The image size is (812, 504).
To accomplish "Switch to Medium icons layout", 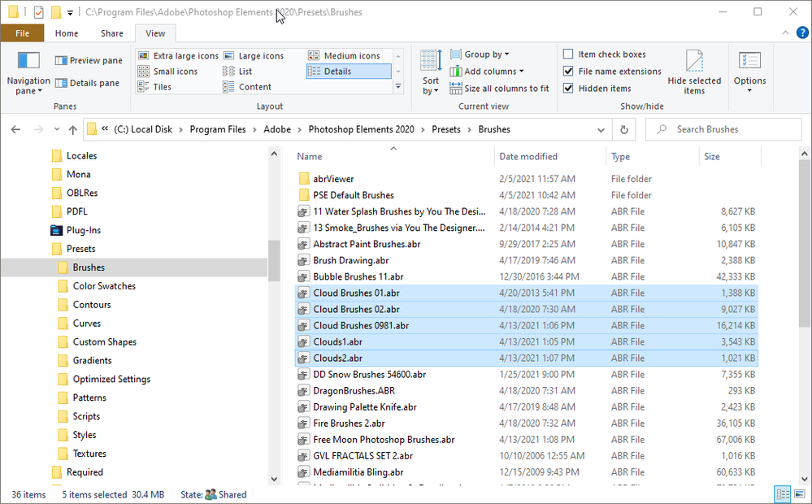I will pyautogui.click(x=345, y=55).
